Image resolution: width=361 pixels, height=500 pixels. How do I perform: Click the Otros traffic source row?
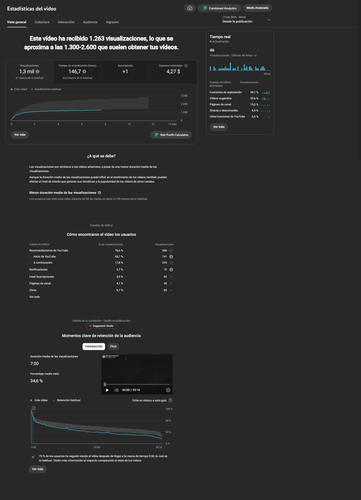101,290
